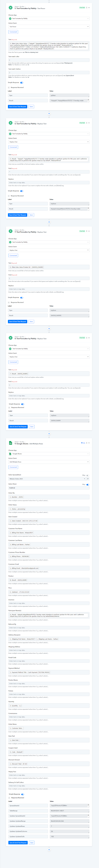Click the Text Formatter icon on step 7
This screenshot has height=868, width=99.
(10, 231)
